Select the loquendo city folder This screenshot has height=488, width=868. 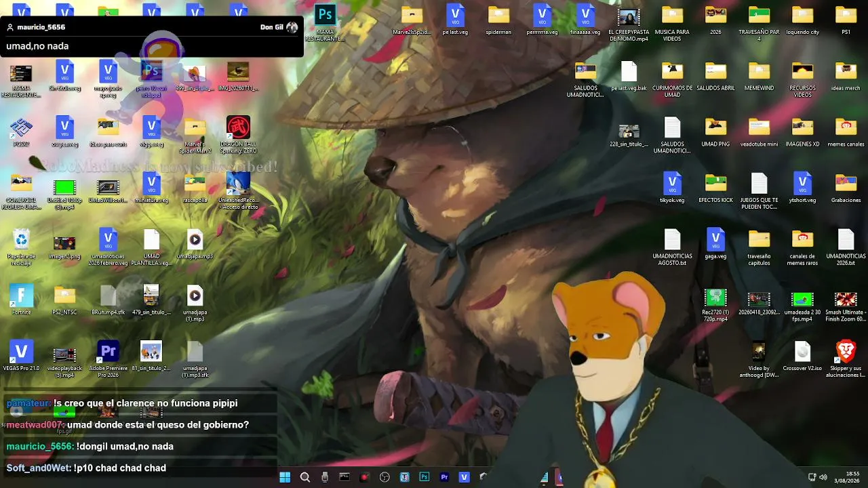[x=802, y=19]
